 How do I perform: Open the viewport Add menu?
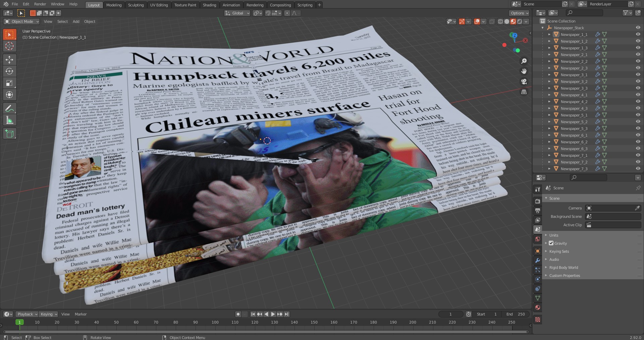click(x=76, y=21)
